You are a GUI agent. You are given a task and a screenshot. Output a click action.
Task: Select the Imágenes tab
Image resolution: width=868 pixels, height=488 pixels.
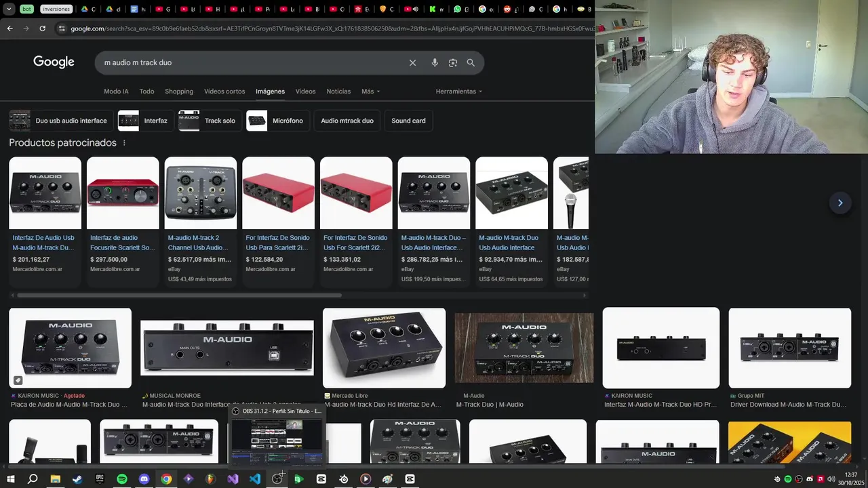(270, 91)
